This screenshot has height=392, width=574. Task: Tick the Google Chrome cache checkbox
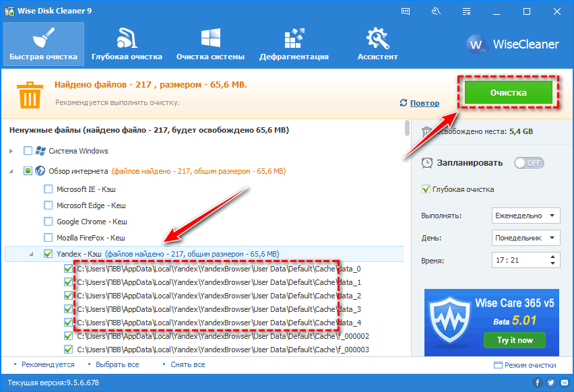49,222
